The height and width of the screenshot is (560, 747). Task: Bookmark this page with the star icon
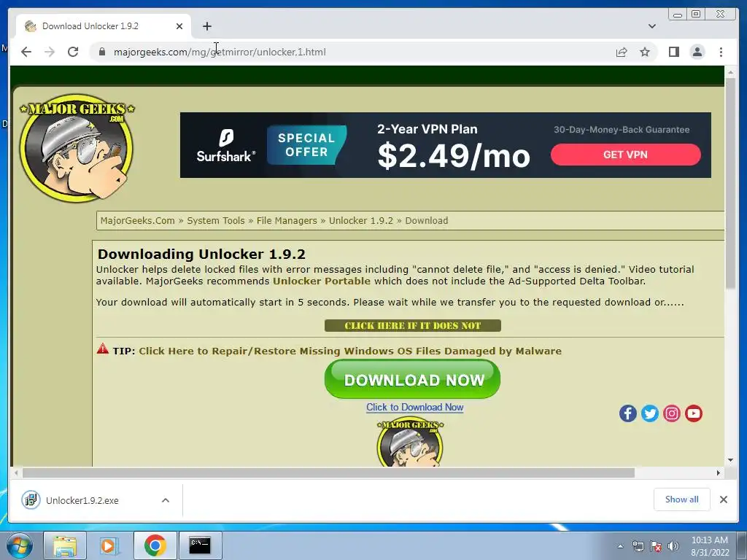coord(645,52)
